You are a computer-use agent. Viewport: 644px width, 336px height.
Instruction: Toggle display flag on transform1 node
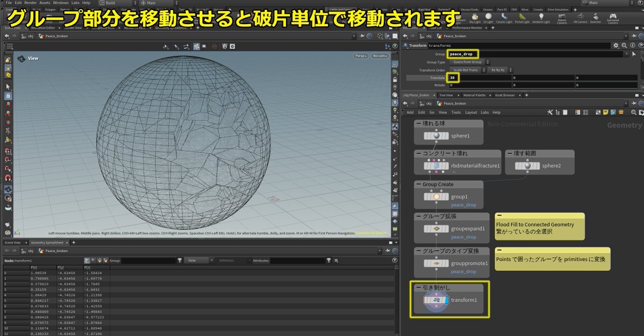446,300
